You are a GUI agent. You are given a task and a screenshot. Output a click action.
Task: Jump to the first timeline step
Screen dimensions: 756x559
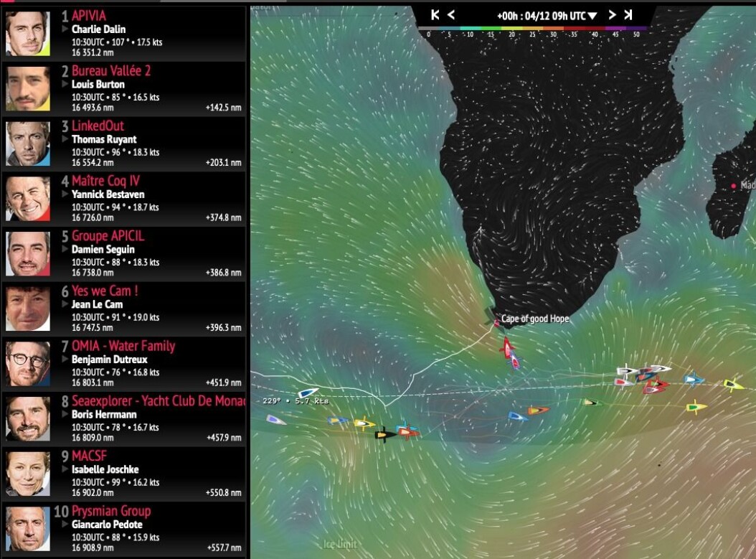point(435,15)
